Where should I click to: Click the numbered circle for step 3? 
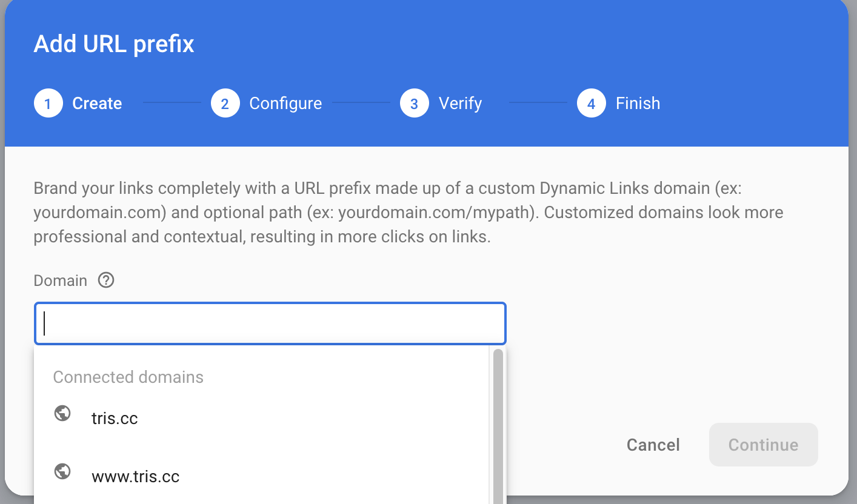click(x=414, y=103)
